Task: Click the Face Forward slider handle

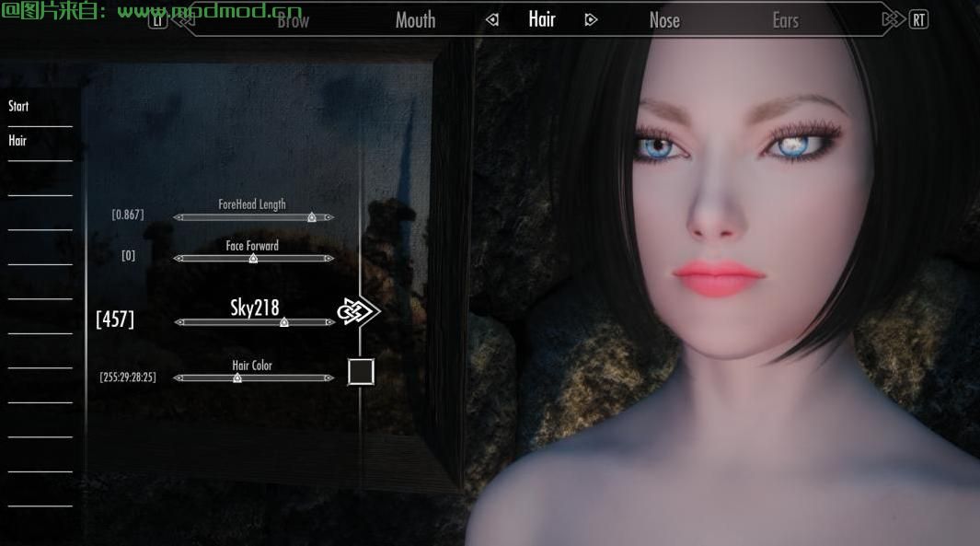Action: 253,259
